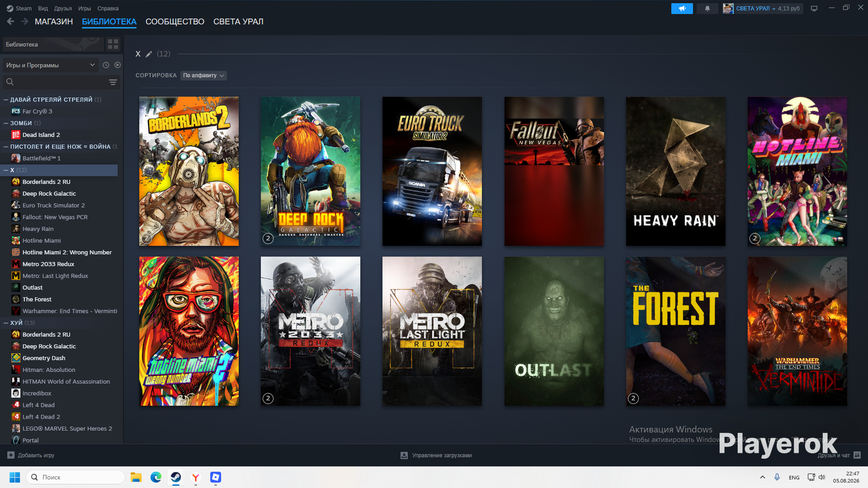Click the Portal game icon
Image resolution: width=868 pixels, height=488 pixels.
(x=16, y=440)
